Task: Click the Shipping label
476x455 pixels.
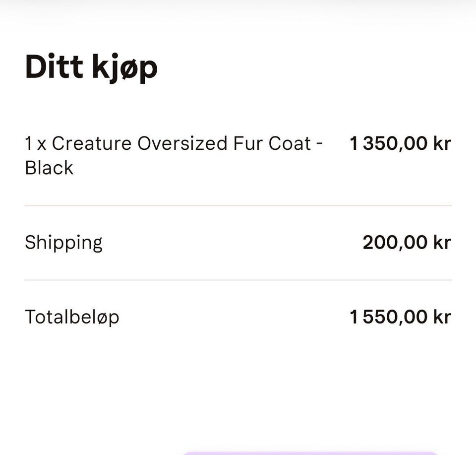Action: pos(64,243)
